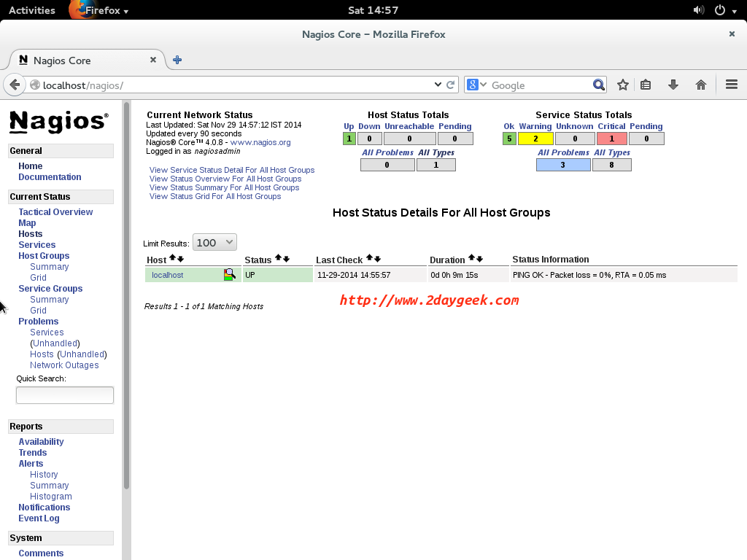
Task: Open the power menu icon
Action: click(720, 10)
